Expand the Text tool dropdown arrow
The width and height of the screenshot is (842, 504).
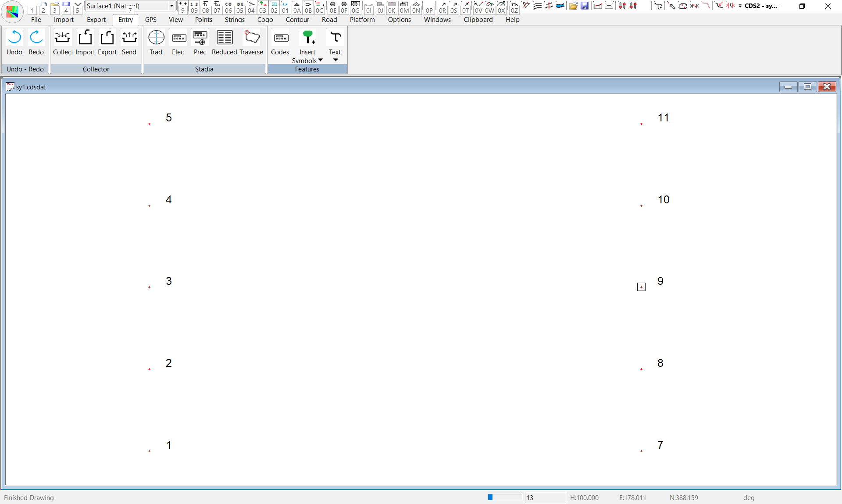[x=335, y=60]
